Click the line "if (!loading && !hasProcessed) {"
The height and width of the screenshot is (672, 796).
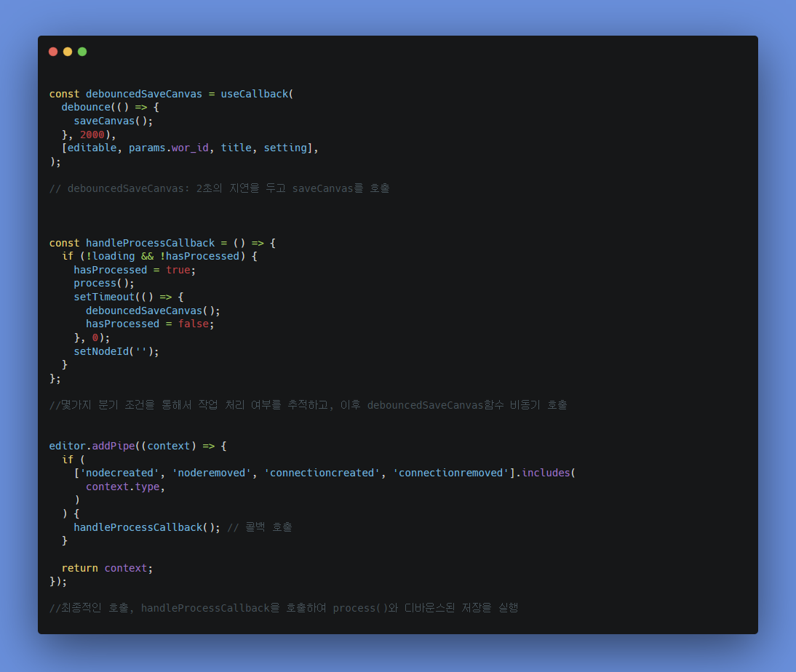tap(159, 256)
